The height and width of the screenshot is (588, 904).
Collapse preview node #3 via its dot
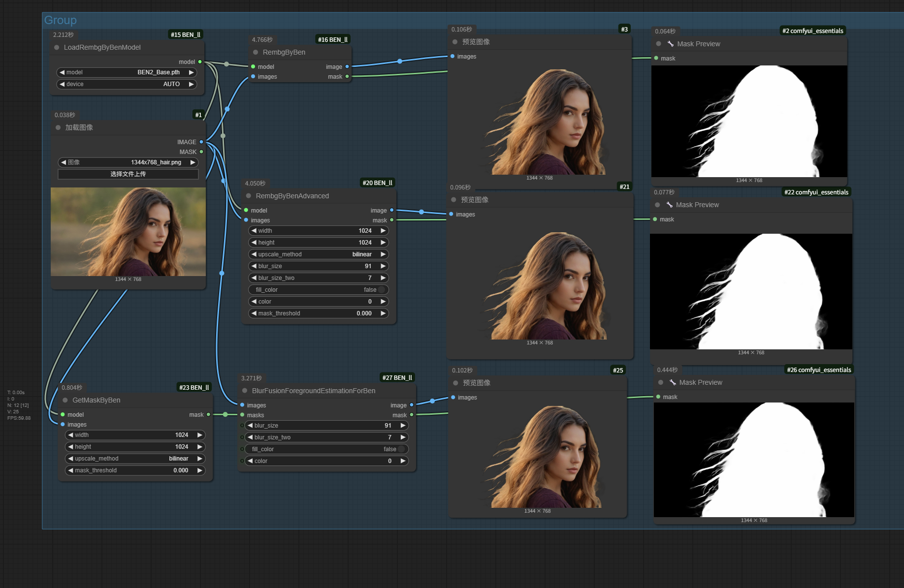point(455,42)
